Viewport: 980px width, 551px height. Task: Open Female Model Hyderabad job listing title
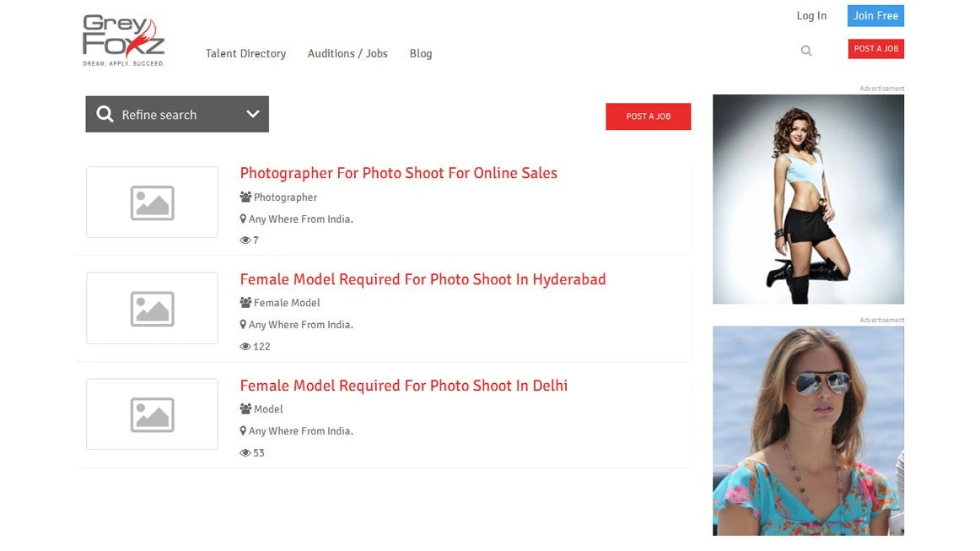click(423, 279)
